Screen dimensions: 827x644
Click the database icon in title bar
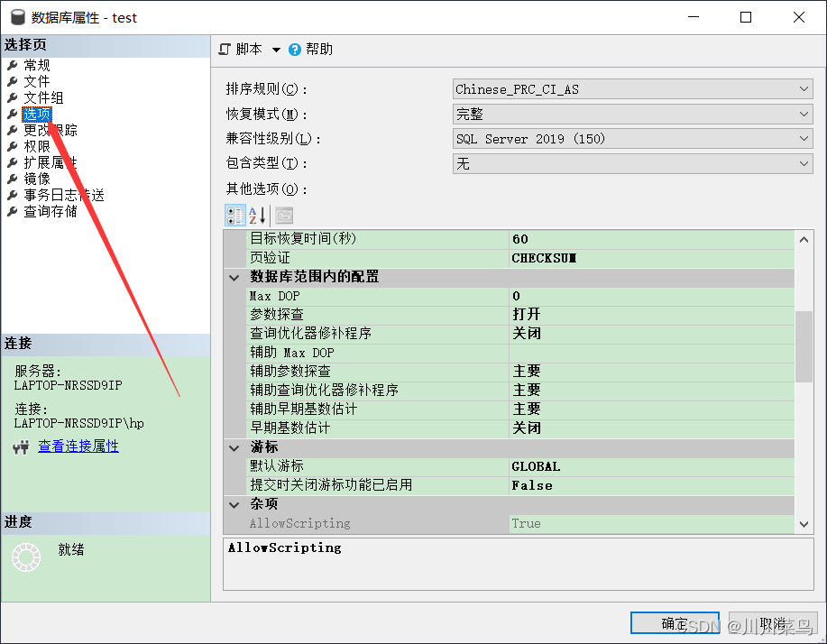point(18,17)
